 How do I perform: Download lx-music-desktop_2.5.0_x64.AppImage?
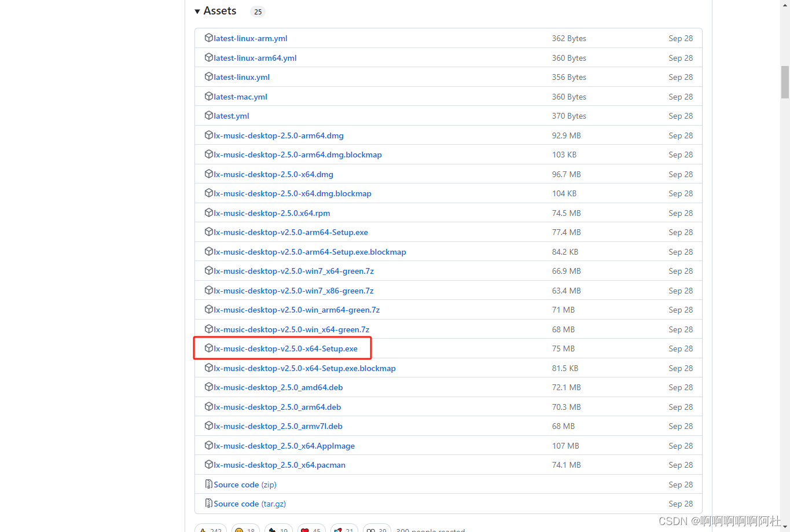click(285, 446)
